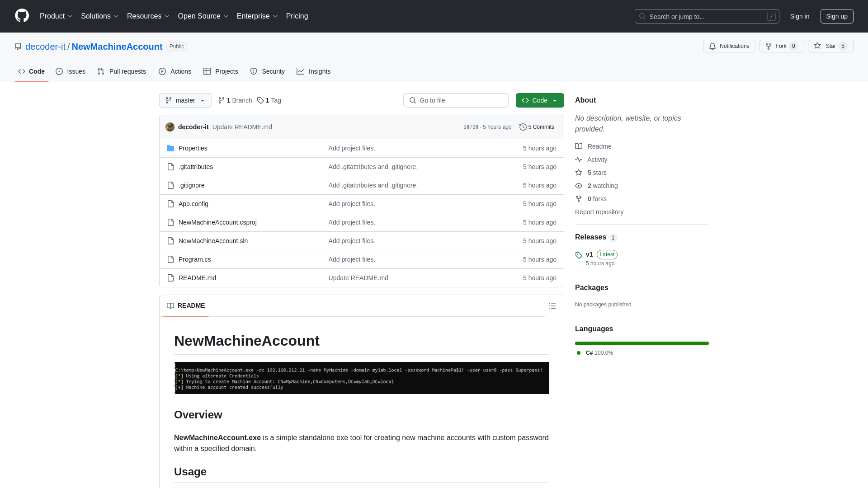Click the decoder-it avatar image
This screenshot has width=868, height=488.
click(x=170, y=127)
